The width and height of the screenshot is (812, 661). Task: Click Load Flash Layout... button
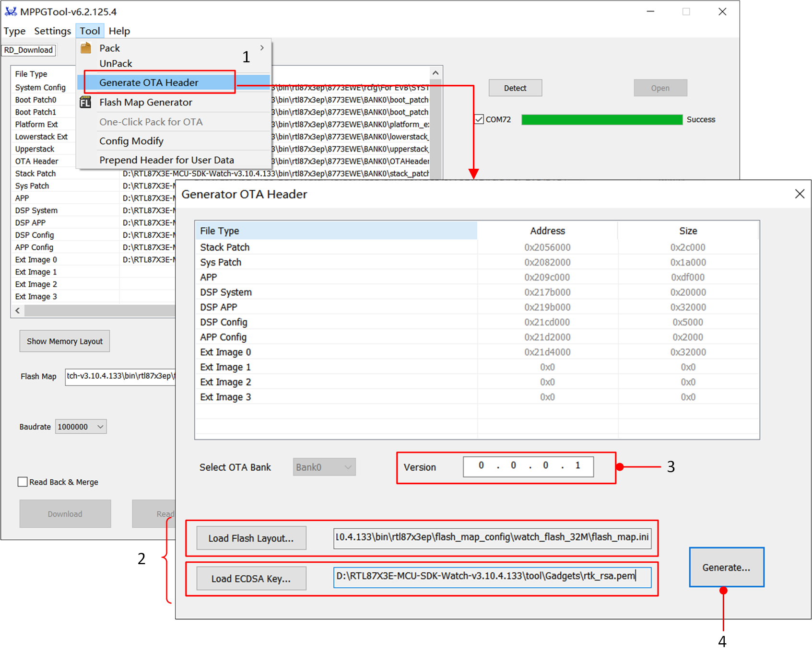tap(251, 538)
